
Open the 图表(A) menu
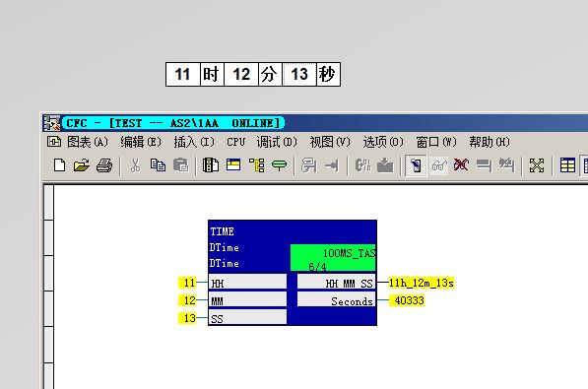click(88, 142)
